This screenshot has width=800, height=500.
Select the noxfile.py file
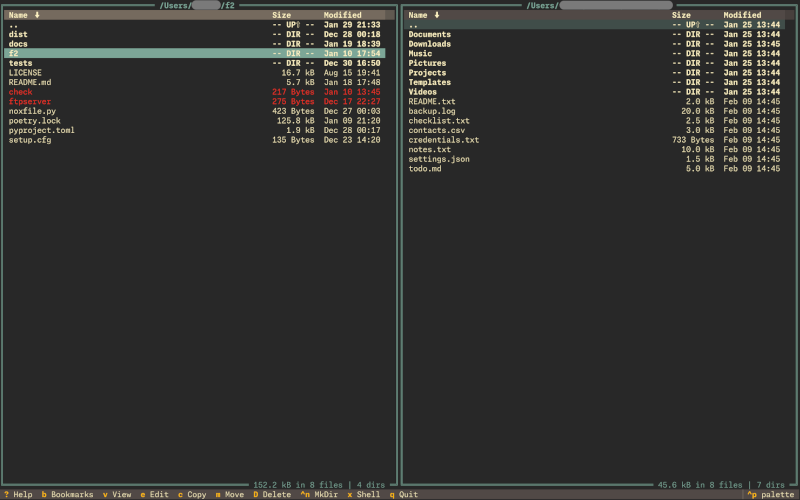click(x=194, y=111)
